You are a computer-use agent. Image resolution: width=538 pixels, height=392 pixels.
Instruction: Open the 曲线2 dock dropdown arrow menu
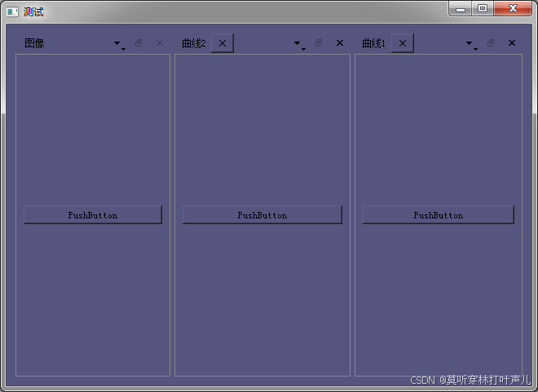tap(299, 45)
